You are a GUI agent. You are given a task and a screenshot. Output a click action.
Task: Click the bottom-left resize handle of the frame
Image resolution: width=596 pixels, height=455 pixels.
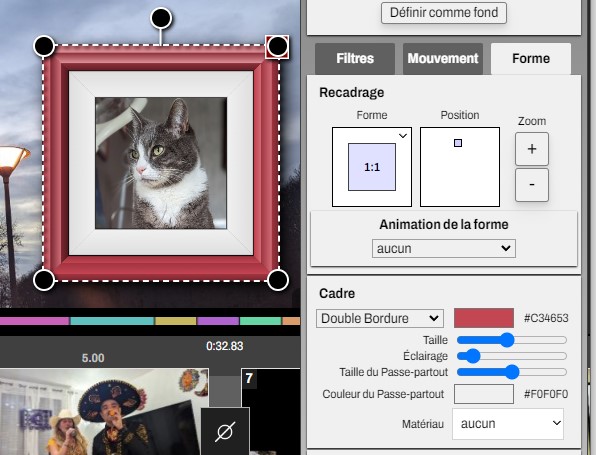tap(44, 280)
